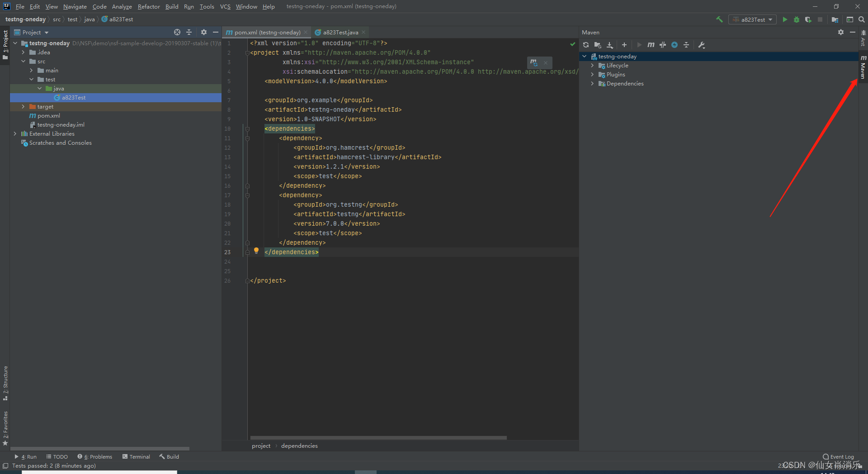Close the pom.xml editor tab

click(x=306, y=32)
